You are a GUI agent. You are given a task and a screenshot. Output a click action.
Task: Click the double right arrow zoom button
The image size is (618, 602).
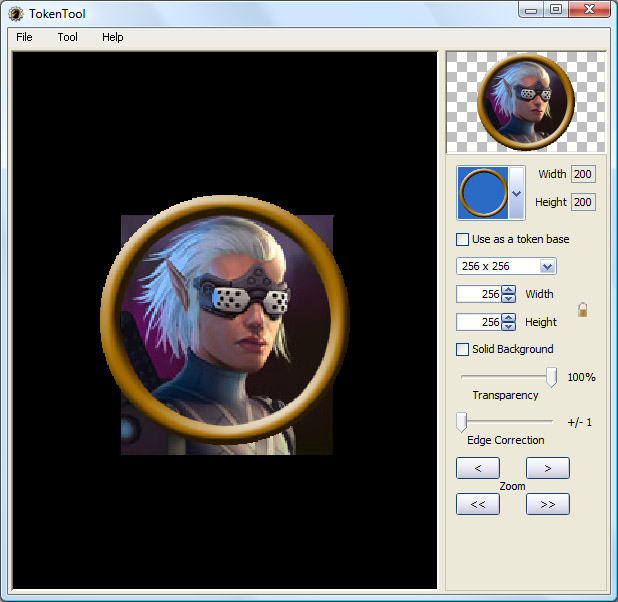pos(547,504)
